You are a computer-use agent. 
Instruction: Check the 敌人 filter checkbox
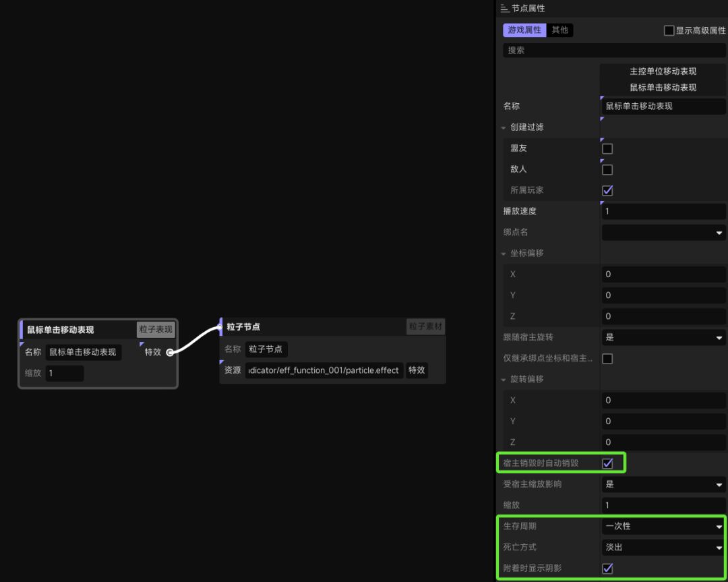click(607, 169)
